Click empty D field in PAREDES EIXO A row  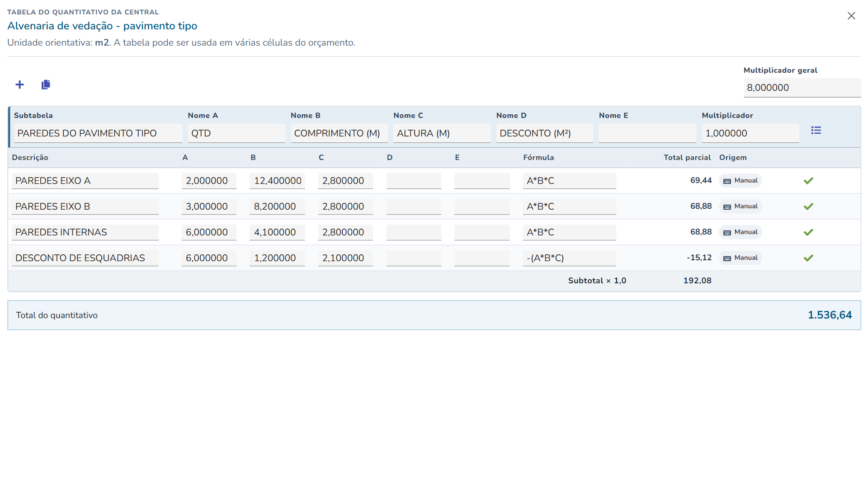click(x=414, y=181)
